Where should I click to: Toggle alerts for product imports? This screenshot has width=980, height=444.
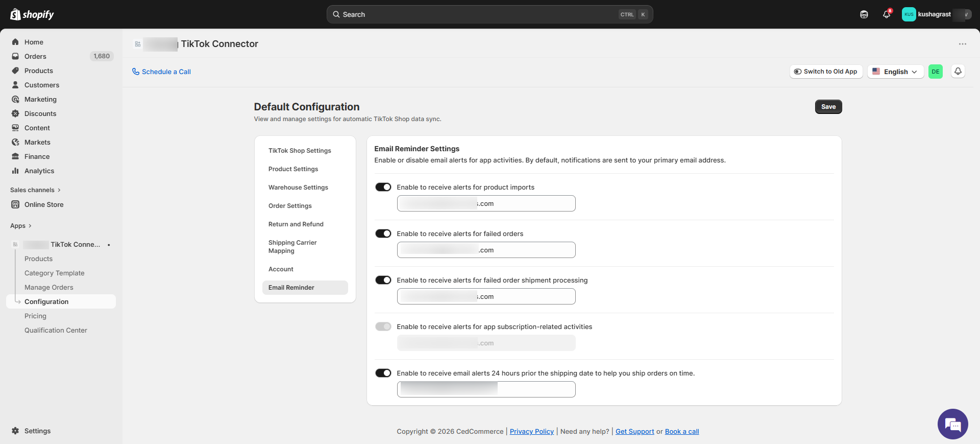pos(383,188)
